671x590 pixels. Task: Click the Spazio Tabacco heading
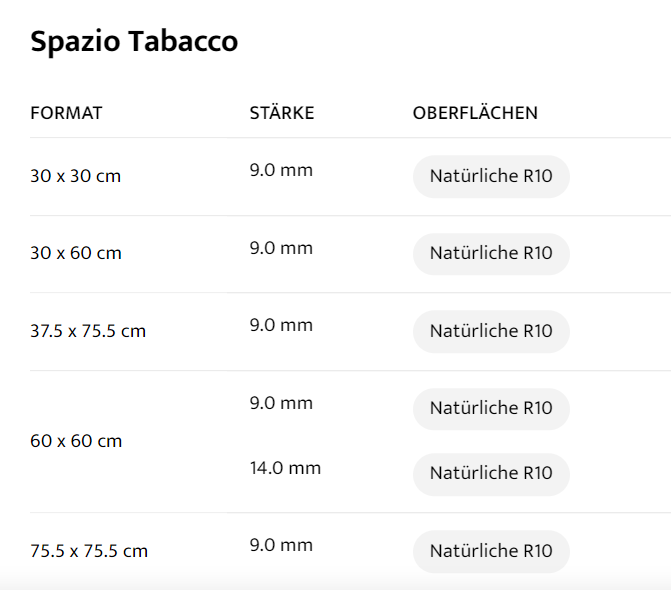(134, 42)
